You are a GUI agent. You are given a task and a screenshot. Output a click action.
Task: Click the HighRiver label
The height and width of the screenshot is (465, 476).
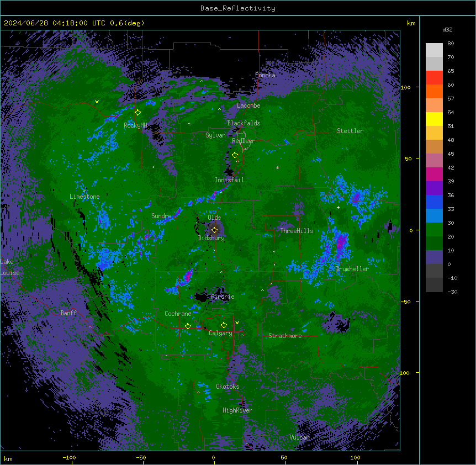tap(237, 410)
